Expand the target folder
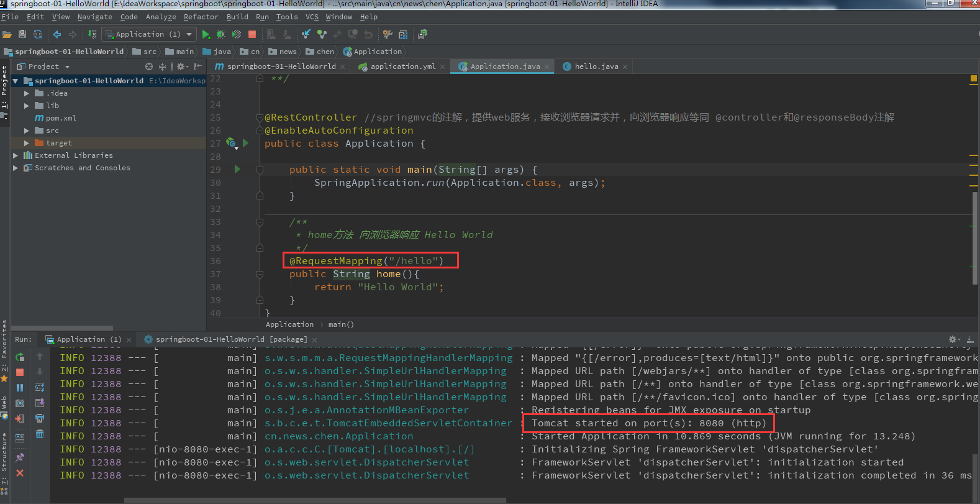The height and width of the screenshot is (504, 980). point(27,143)
